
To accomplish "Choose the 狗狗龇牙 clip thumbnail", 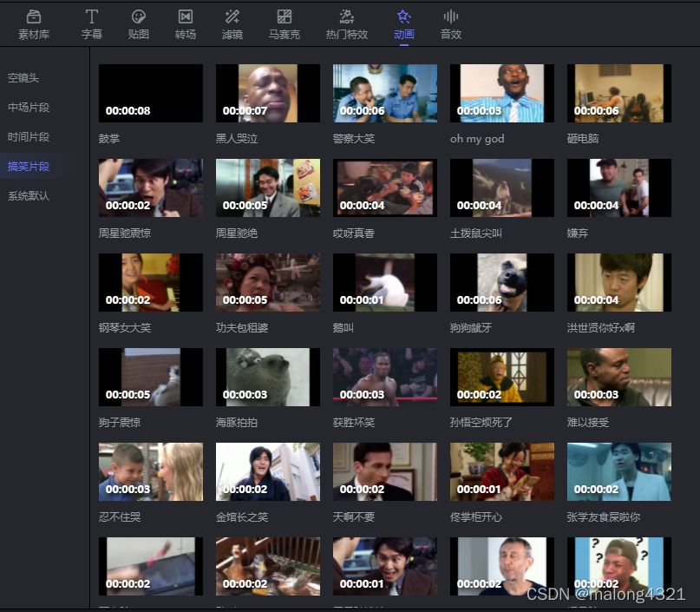I will coord(502,283).
